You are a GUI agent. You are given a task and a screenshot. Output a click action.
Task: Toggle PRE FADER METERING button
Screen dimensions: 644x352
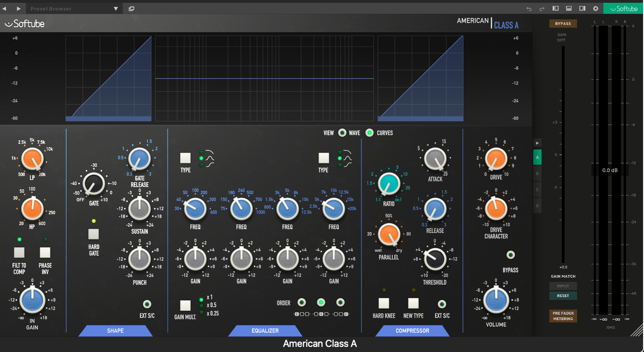coord(563,316)
